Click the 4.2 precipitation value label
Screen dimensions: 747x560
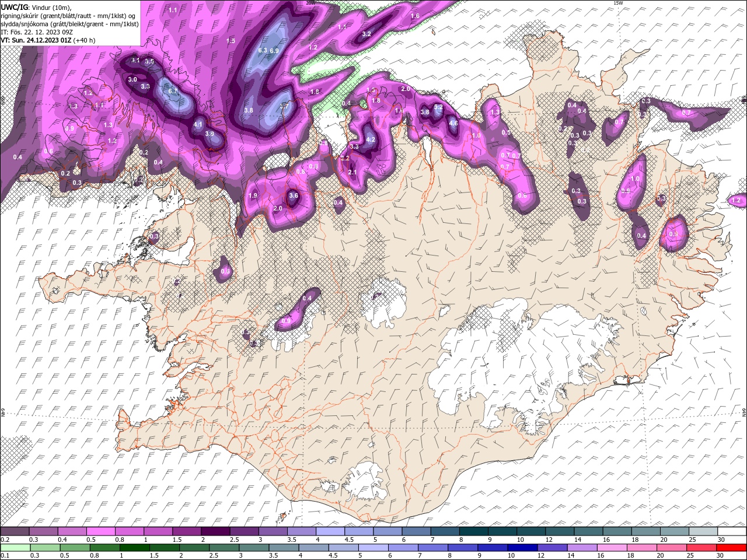[x=371, y=140]
